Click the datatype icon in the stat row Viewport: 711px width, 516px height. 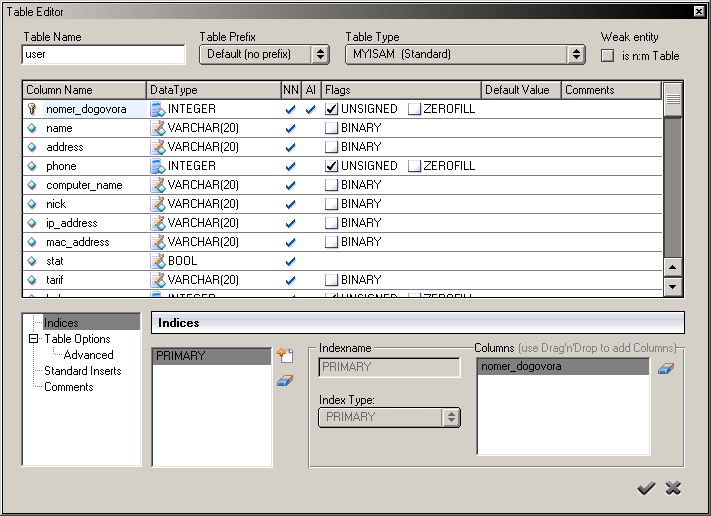coord(158,262)
